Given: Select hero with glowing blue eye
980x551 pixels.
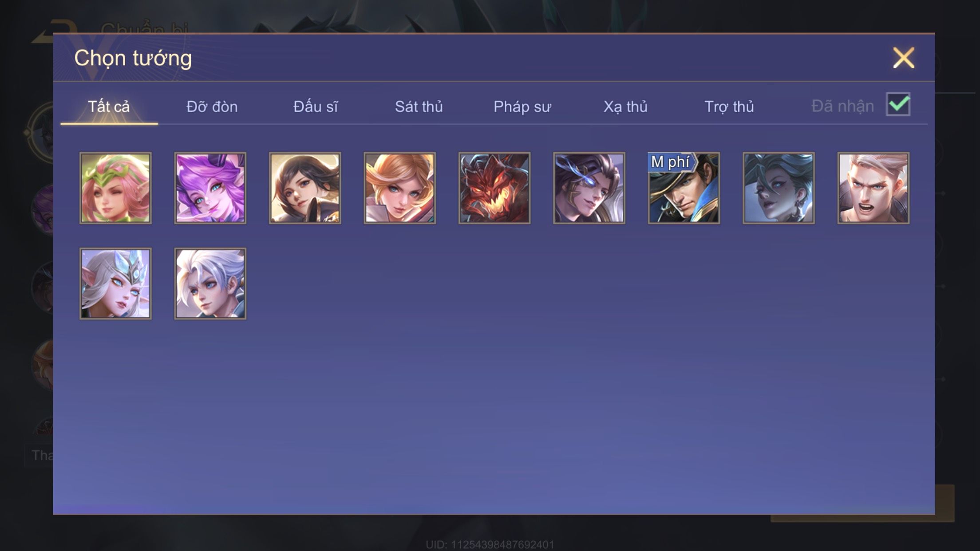Looking at the screenshot, I should (x=589, y=188).
